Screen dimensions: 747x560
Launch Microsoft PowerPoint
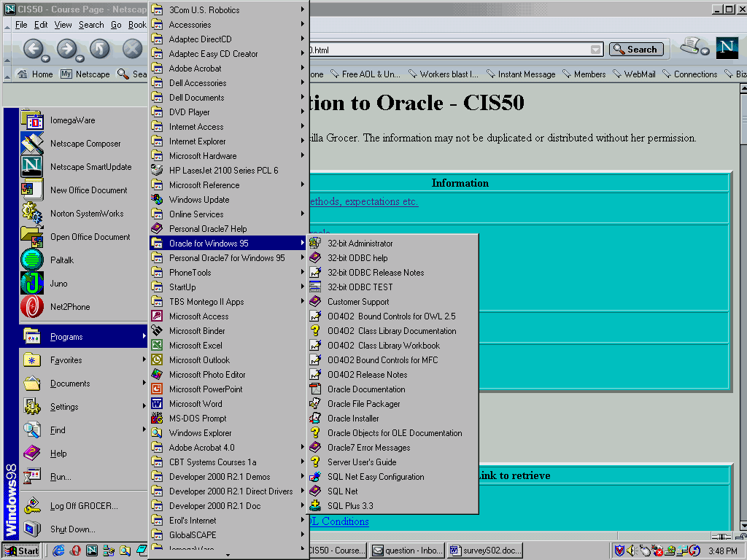tap(228, 389)
